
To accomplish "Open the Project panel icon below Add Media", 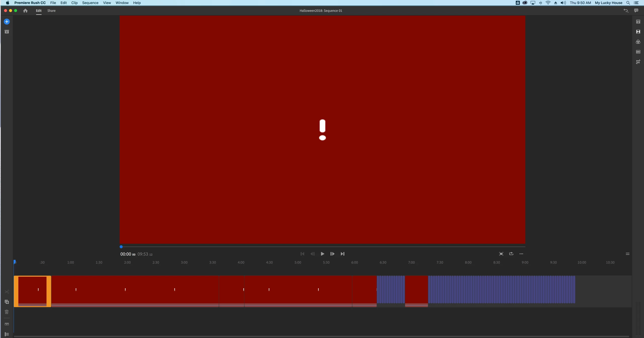I will pos(7,32).
